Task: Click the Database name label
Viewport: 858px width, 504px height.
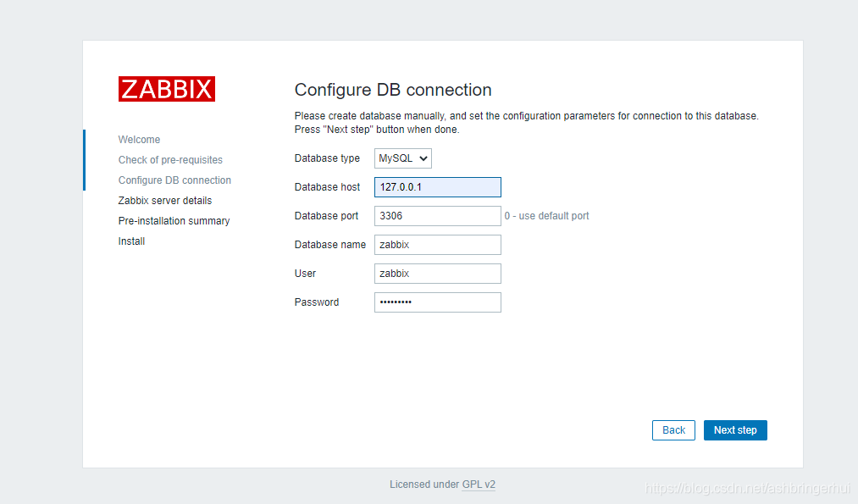Action: click(x=330, y=245)
